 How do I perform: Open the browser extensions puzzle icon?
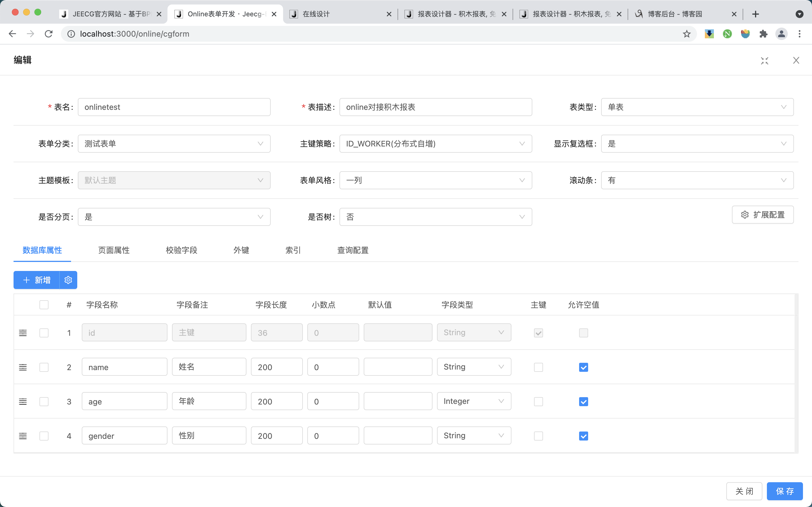[x=763, y=34]
